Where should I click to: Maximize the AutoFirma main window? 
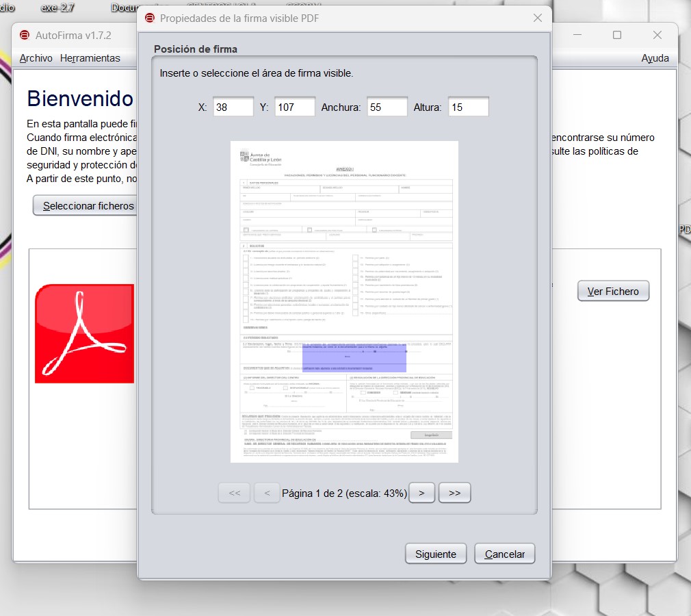coord(616,35)
